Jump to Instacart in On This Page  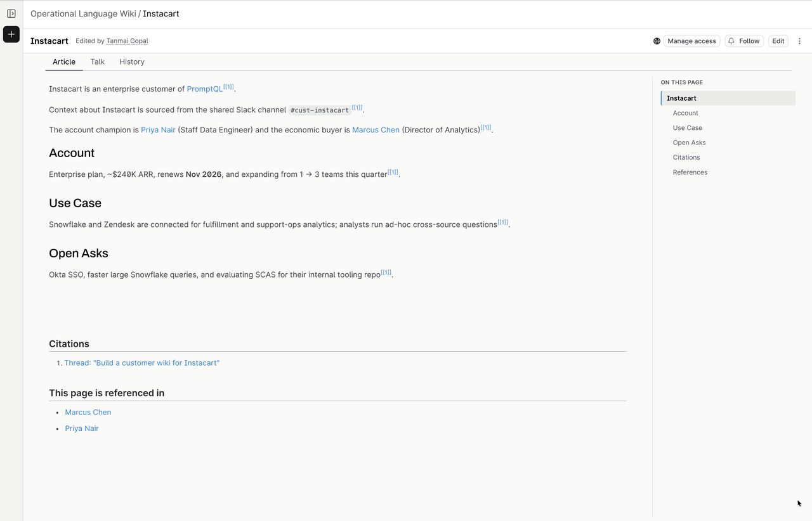tap(728, 98)
